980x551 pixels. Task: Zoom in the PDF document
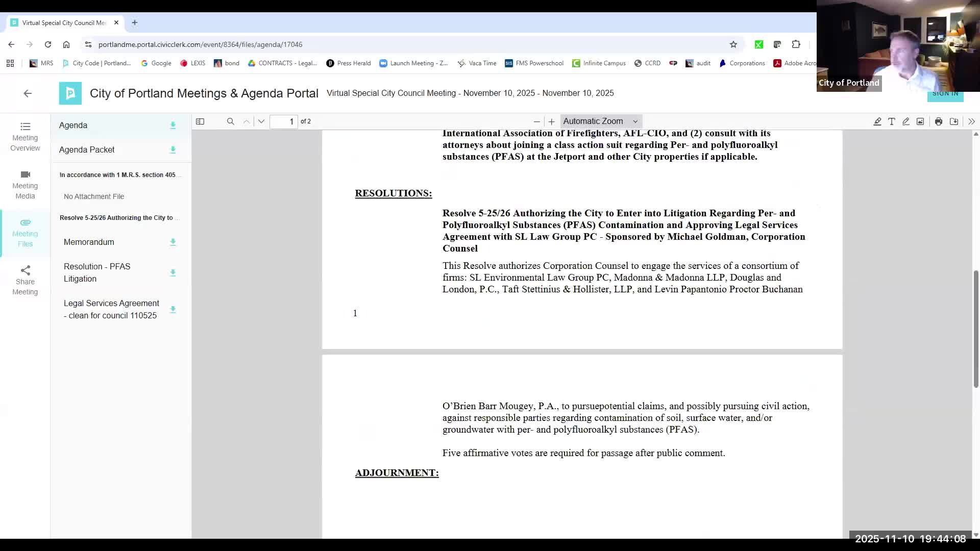[x=551, y=121]
